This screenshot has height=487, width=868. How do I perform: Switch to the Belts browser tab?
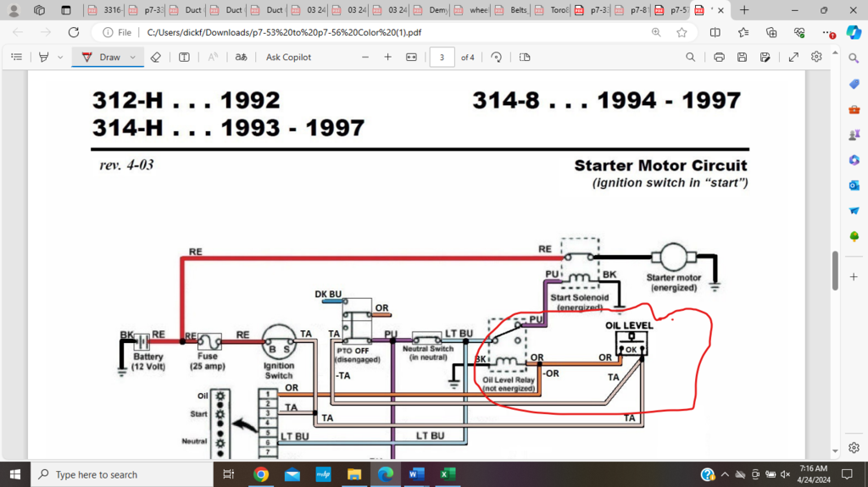(x=512, y=10)
